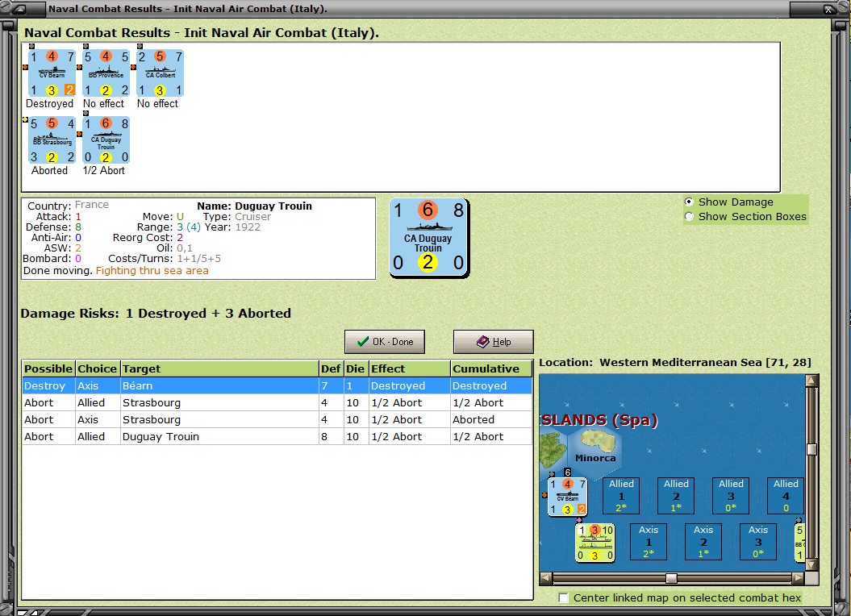Select the CV Béarn unit counter marked Destroyed
The height and width of the screenshot is (616, 851).
pos(52,73)
